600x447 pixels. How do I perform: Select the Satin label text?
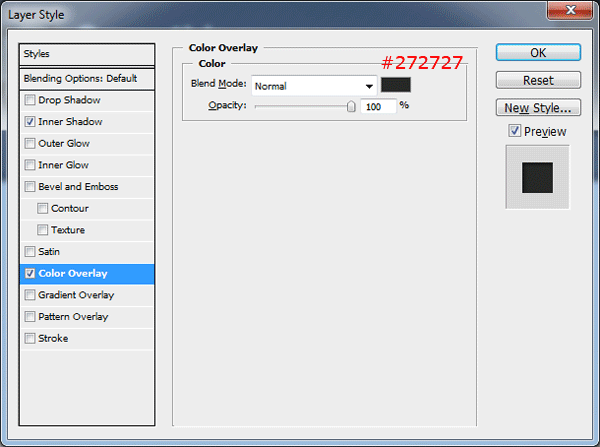pos(49,252)
